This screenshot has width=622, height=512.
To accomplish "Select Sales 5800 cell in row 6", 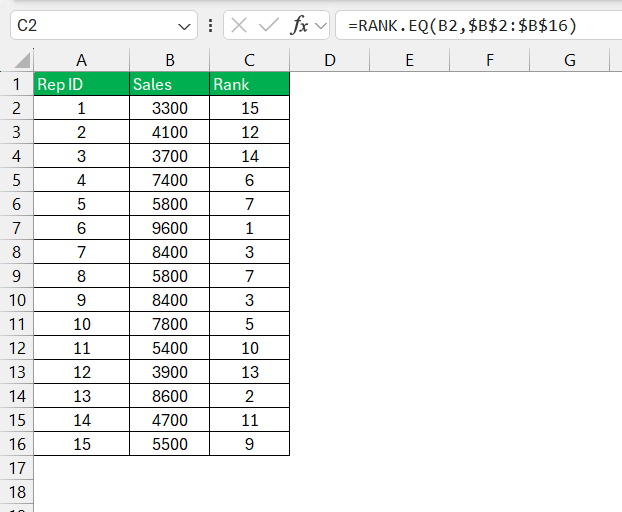I will click(169, 204).
